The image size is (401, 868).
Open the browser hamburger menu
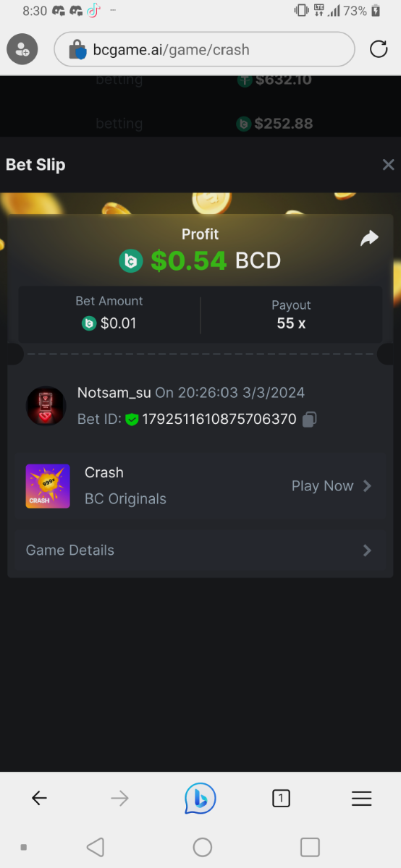click(361, 798)
